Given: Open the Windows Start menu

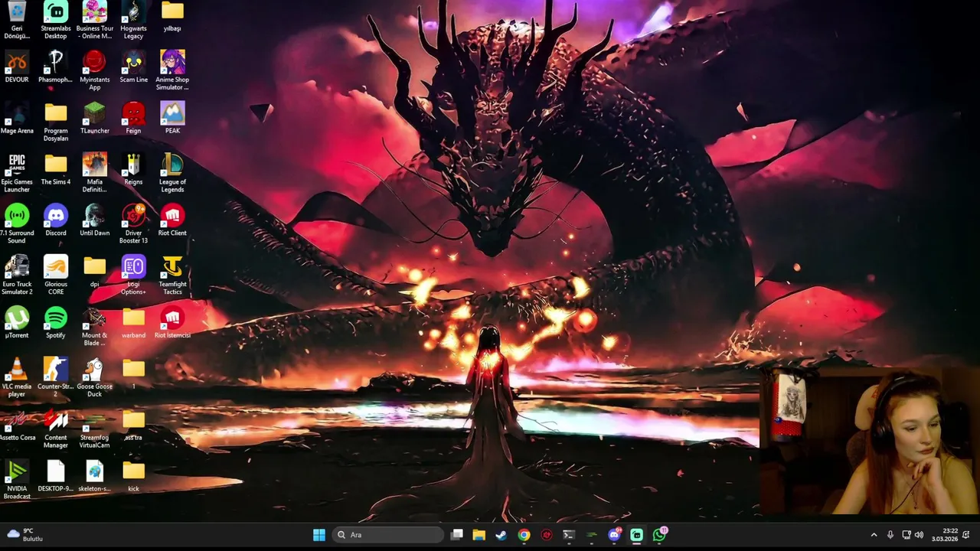Looking at the screenshot, I should (x=319, y=535).
